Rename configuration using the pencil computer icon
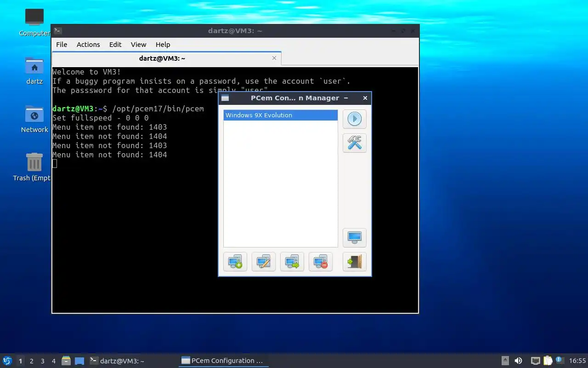This screenshot has width=588, height=368. [x=264, y=262]
